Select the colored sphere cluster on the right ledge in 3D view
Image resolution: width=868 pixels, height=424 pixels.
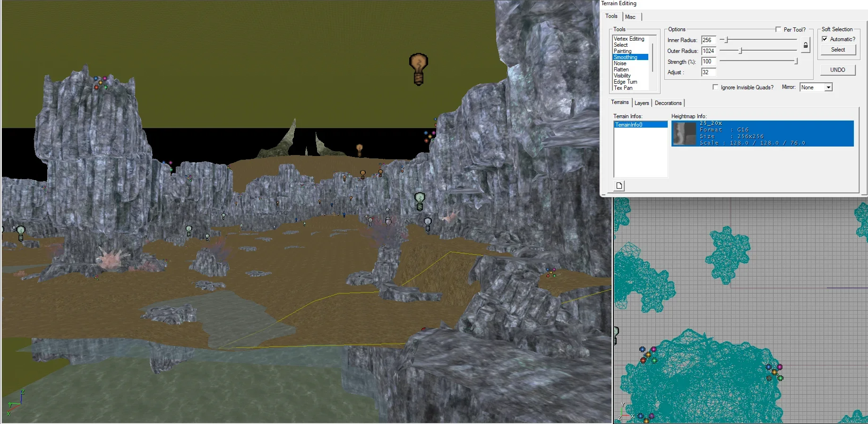point(551,272)
